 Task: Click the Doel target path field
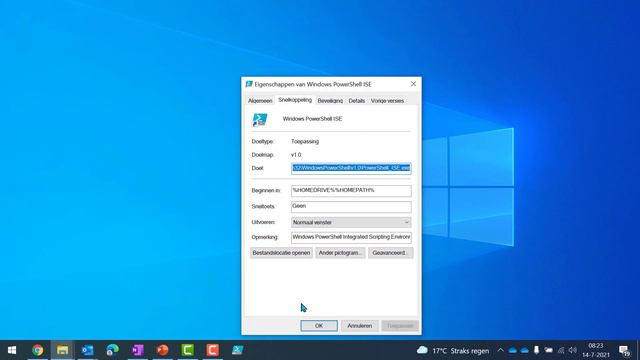click(x=351, y=168)
